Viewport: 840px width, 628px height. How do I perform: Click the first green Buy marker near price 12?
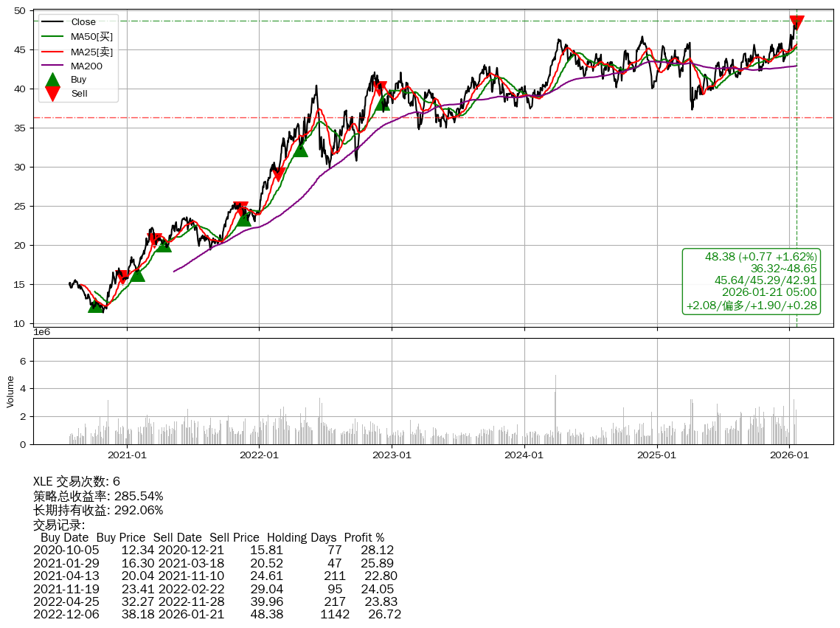95,304
